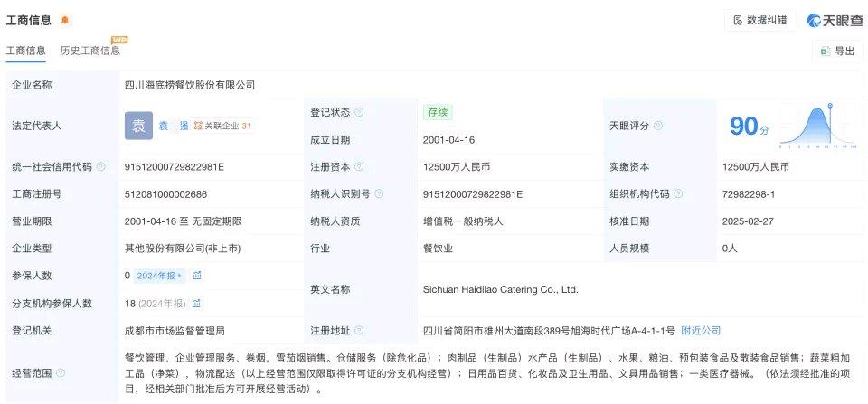
Task: Click registered capital 12500万人民币 value
Action: coord(456,166)
